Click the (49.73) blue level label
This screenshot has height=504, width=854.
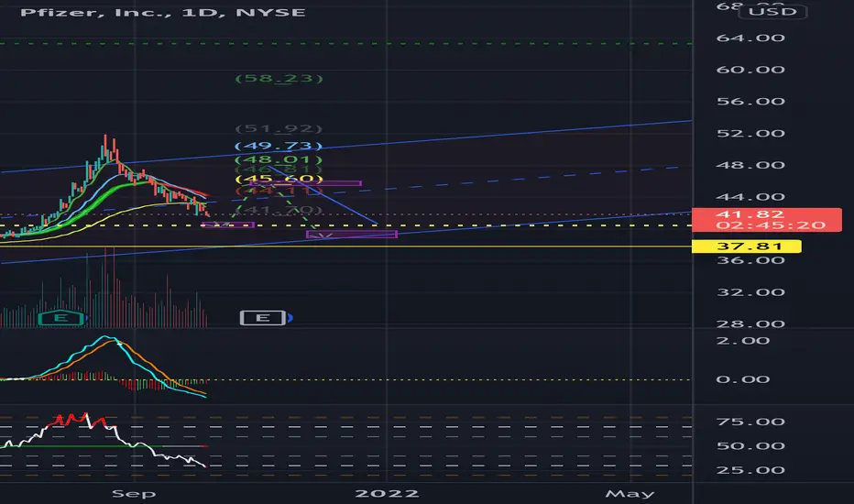[x=279, y=146]
